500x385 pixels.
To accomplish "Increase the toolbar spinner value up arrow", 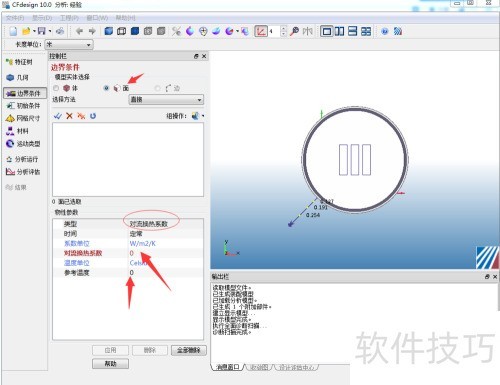I will coord(284,29).
